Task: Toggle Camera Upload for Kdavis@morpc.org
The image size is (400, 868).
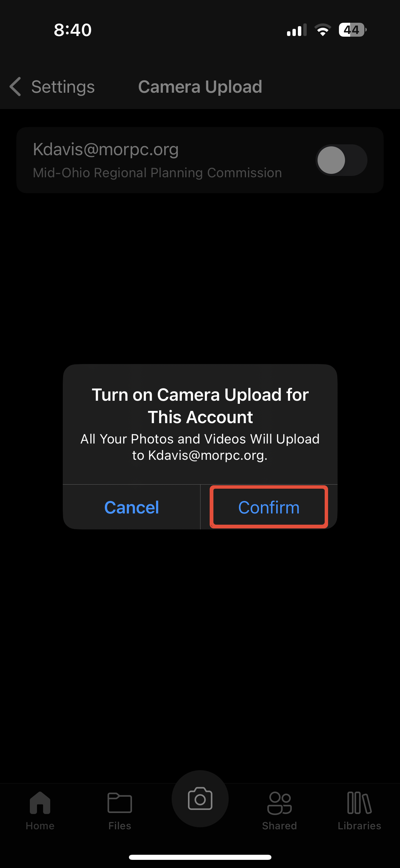Action: (x=341, y=160)
